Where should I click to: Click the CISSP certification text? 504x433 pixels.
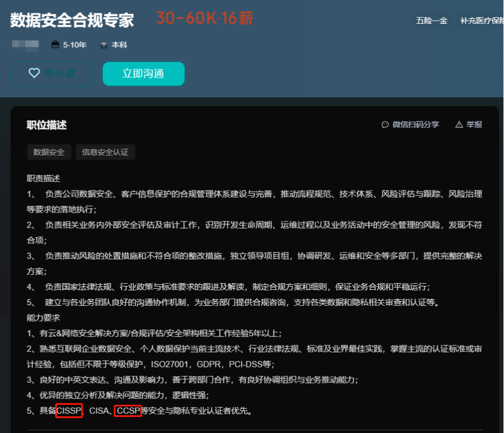tap(69, 410)
